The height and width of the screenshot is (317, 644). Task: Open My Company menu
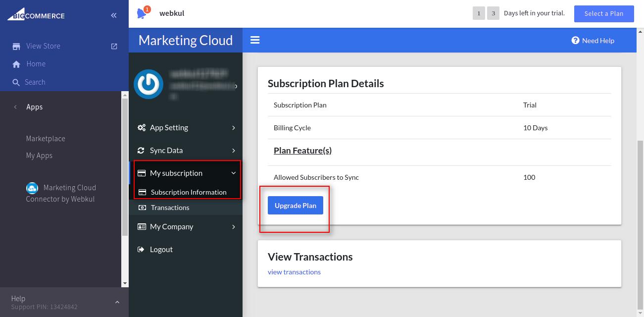(186, 227)
